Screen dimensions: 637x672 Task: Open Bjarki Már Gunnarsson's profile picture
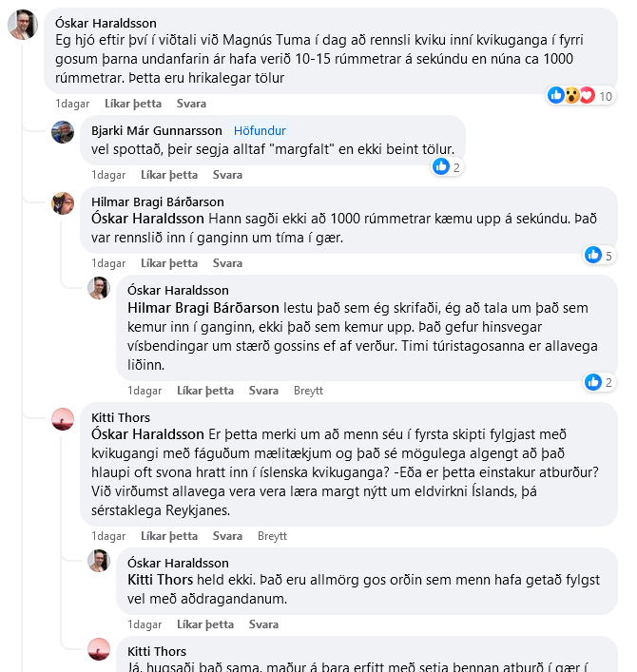coord(63,132)
